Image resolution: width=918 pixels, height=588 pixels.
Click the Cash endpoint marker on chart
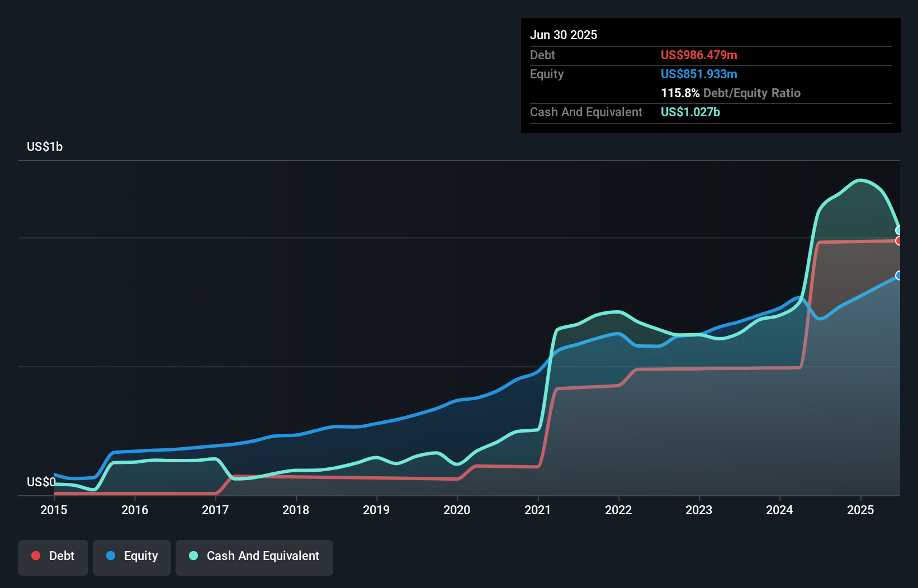tap(899, 230)
